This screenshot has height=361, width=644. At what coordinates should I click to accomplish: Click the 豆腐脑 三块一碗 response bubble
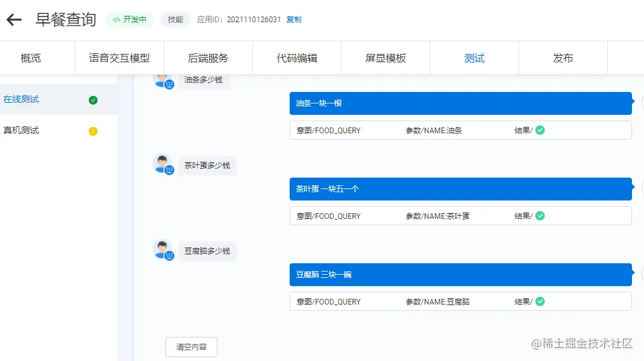pyautogui.click(x=460, y=274)
